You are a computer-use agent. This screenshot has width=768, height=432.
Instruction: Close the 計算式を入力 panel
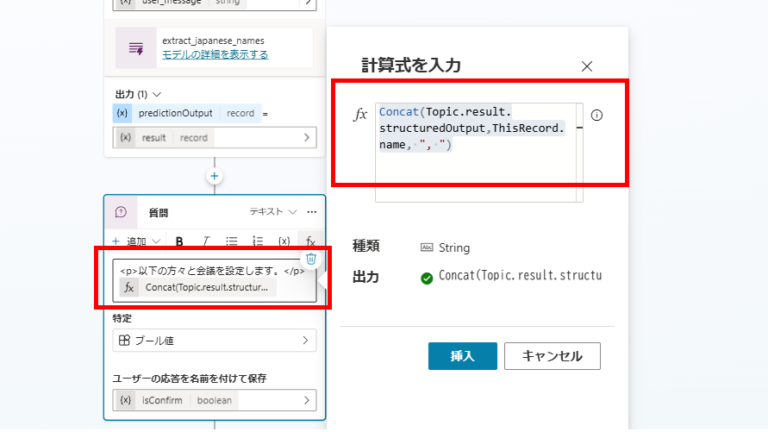(587, 66)
